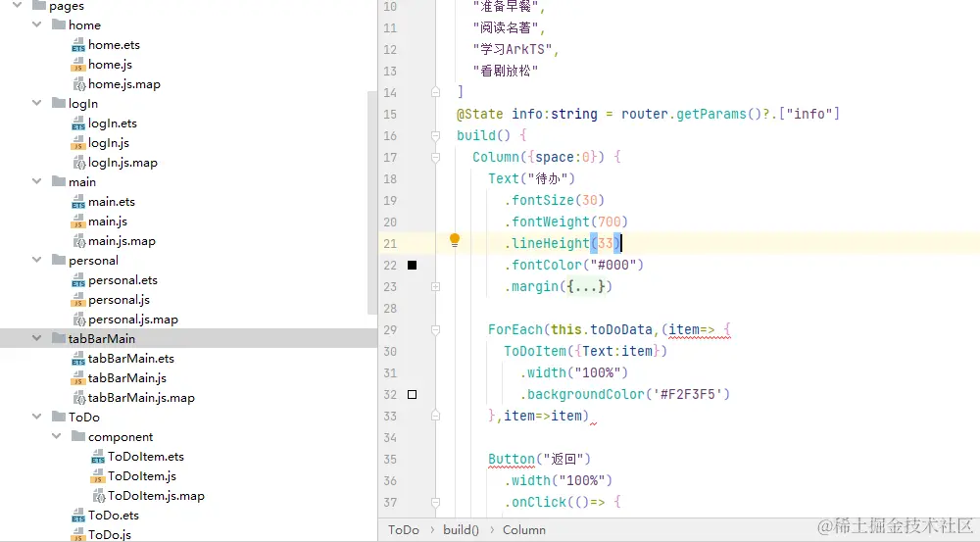Click the main.js.map file icon
The image size is (980, 542).
tap(78, 241)
